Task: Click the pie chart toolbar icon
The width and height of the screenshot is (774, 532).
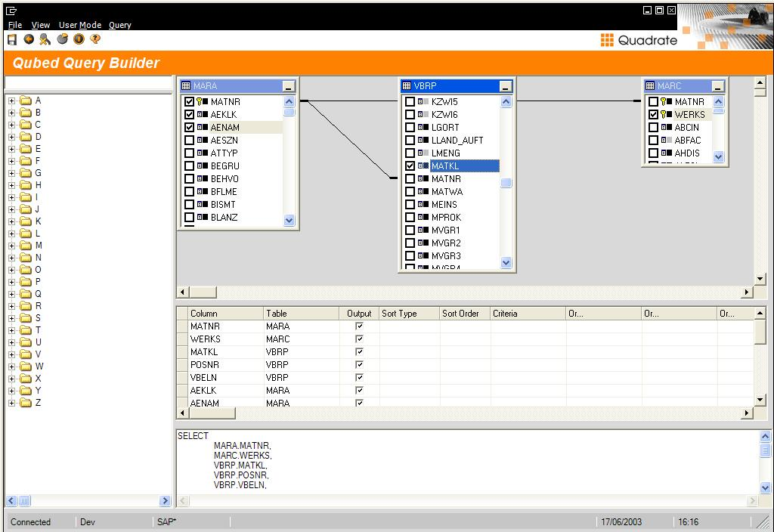Action: (x=62, y=39)
